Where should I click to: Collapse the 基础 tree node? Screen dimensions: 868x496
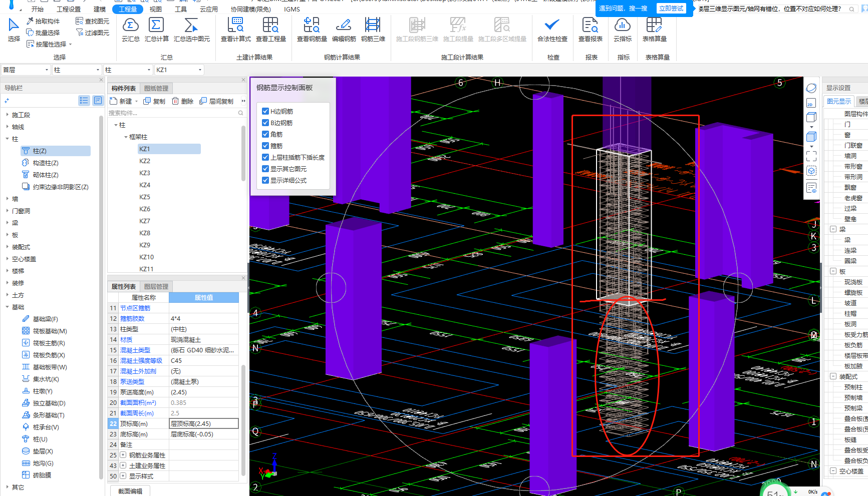coord(7,307)
